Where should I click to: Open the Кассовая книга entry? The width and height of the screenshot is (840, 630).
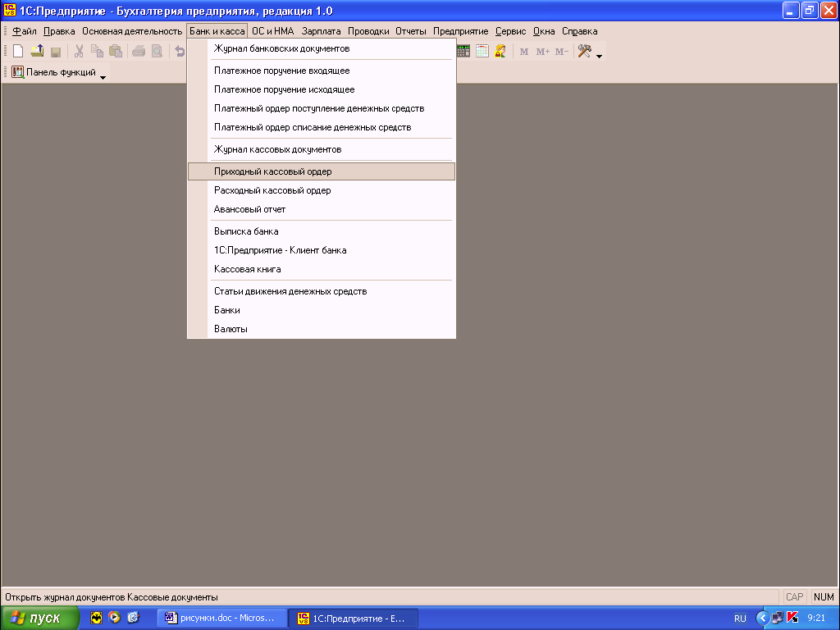pos(247,269)
